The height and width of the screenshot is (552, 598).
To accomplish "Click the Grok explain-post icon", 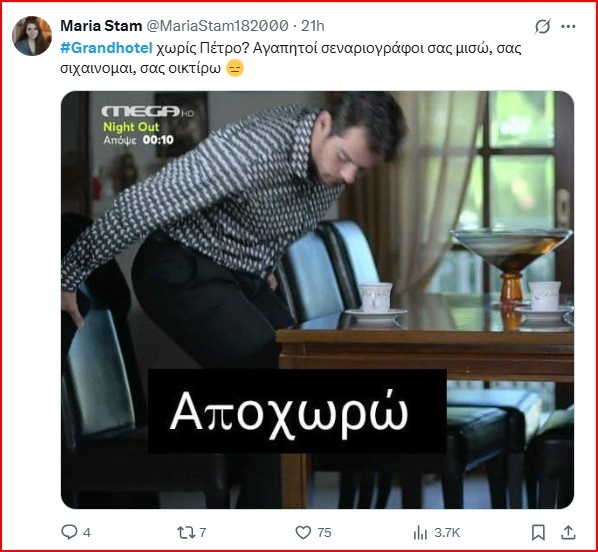I will (542, 26).
